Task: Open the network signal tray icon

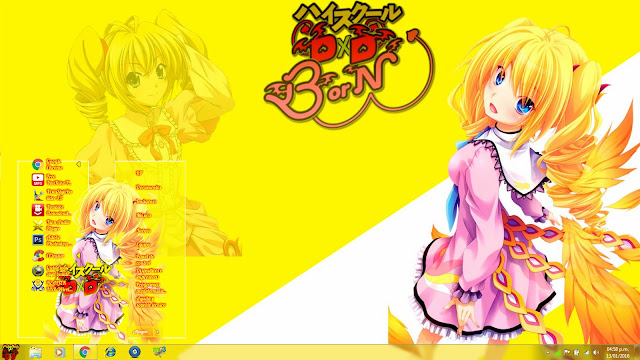Action: 587,352
